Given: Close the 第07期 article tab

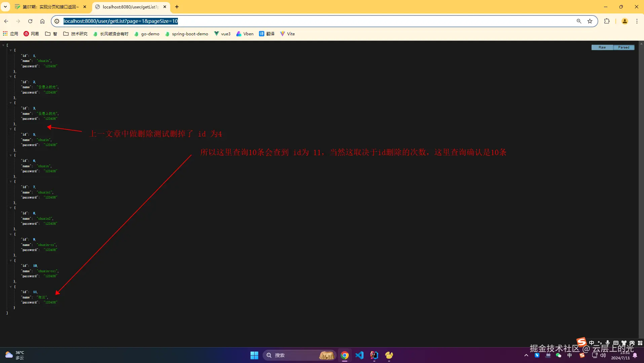Looking at the screenshot, I should [x=85, y=7].
